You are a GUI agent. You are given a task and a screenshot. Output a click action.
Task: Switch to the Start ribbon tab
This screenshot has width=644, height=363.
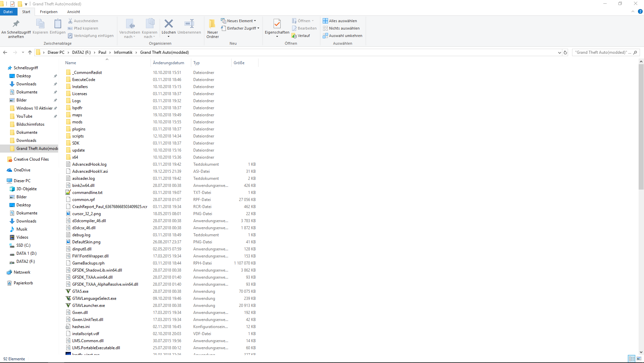pyautogui.click(x=26, y=12)
